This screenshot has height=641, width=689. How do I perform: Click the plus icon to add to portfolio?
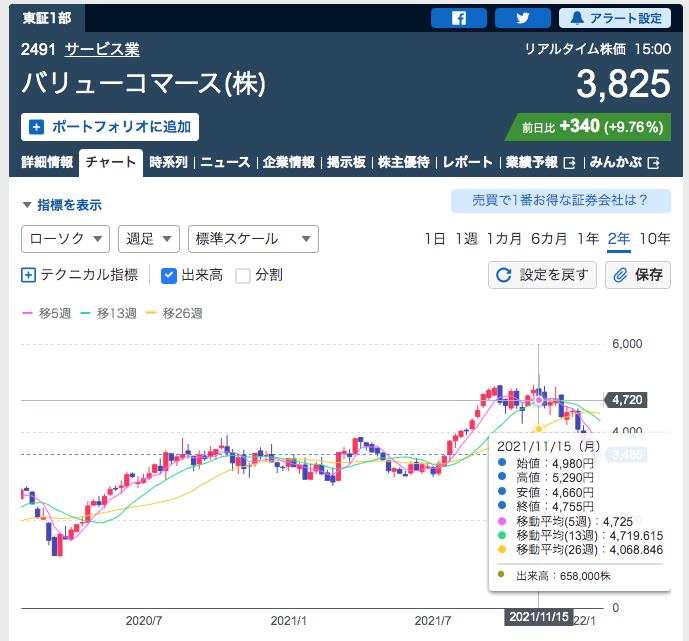[x=37, y=127]
